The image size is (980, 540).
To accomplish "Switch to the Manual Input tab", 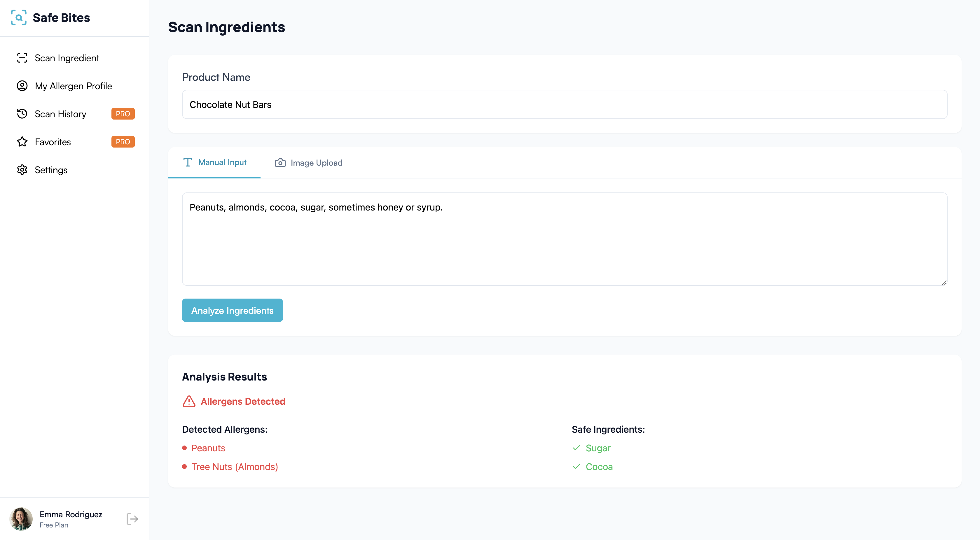I will point(214,162).
